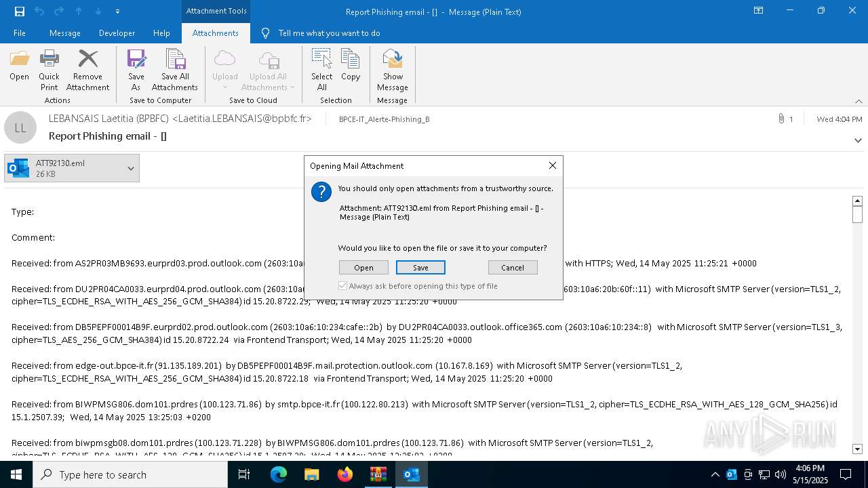Image resolution: width=868 pixels, height=488 pixels.
Task: Click the Ribbon Display Options icon
Action: pos(759,11)
